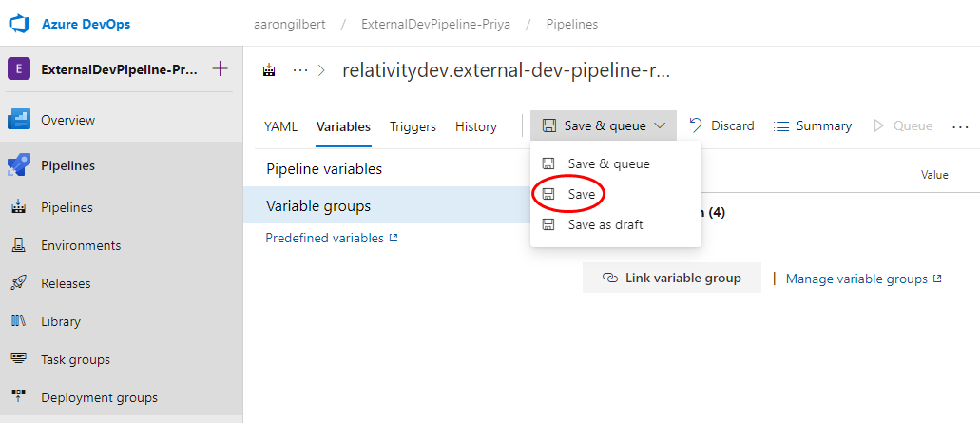Click the Pipelines sub-item icon in the sidebar
Screen dimensions: 980x423
click(x=19, y=207)
